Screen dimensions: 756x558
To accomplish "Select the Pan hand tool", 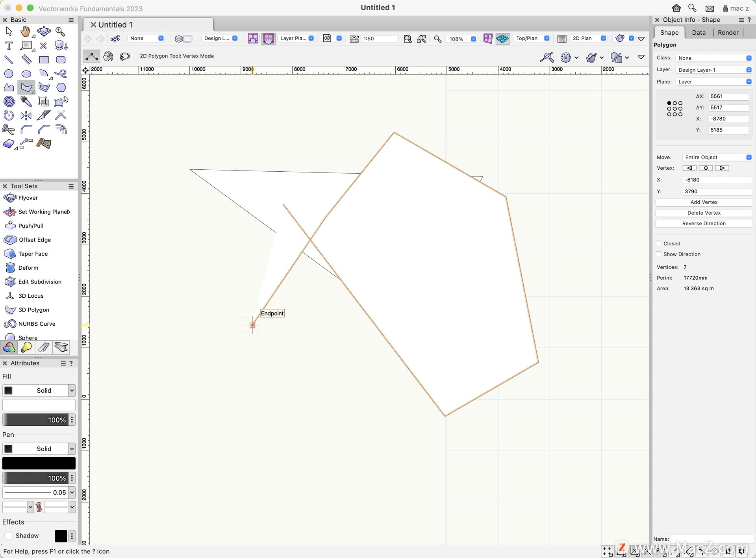I will tap(26, 31).
